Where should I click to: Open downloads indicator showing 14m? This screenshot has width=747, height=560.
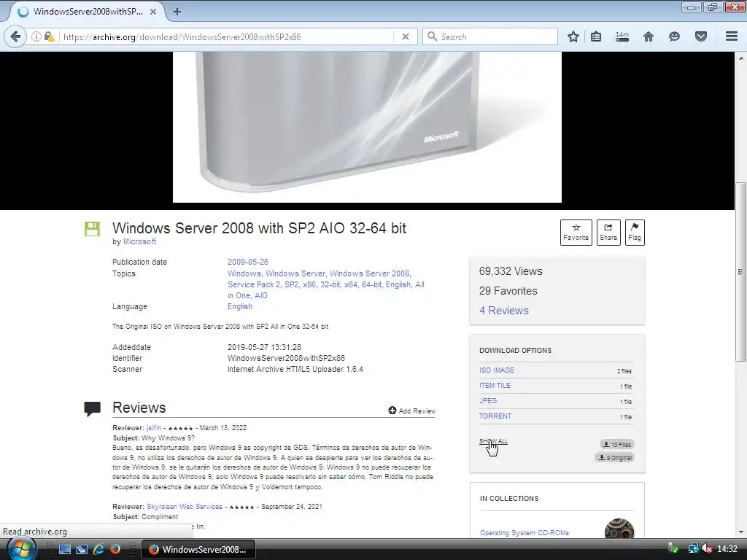(622, 36)
